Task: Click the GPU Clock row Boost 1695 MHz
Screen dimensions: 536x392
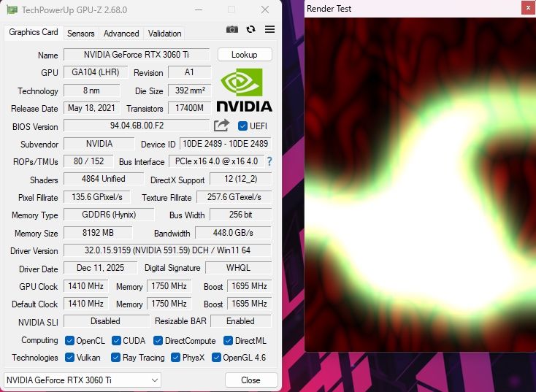Action: pyautogui.click(x=250, y=285)
